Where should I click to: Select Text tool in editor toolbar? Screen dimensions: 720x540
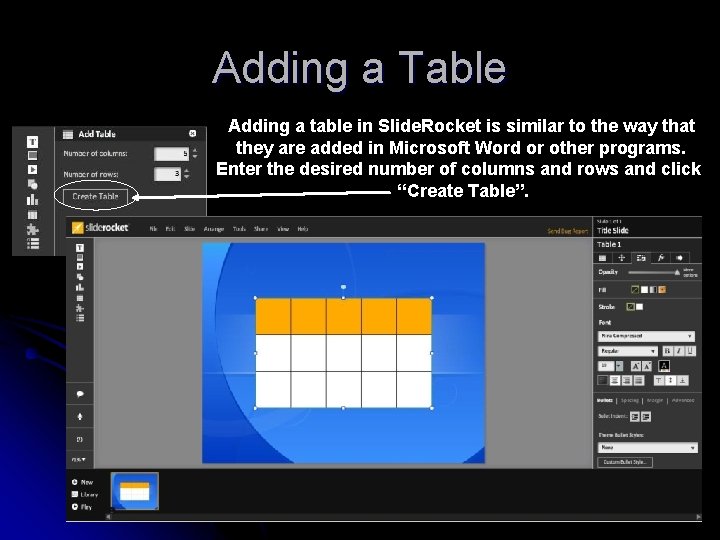pyautogui.click(x=80, y=248)
